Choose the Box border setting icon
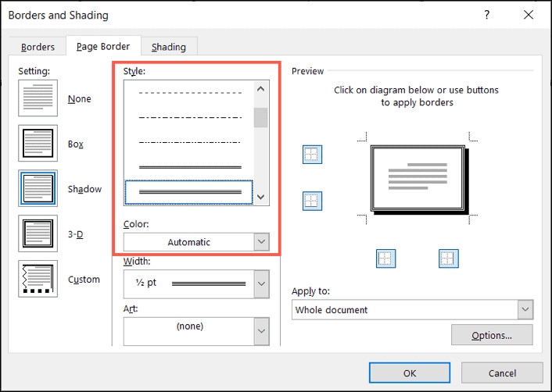 coord(38,143)
